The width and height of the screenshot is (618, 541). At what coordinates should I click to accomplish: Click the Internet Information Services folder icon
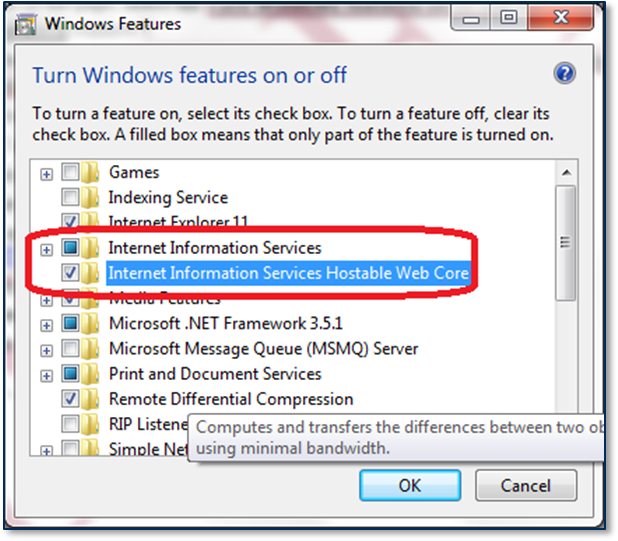91,248
